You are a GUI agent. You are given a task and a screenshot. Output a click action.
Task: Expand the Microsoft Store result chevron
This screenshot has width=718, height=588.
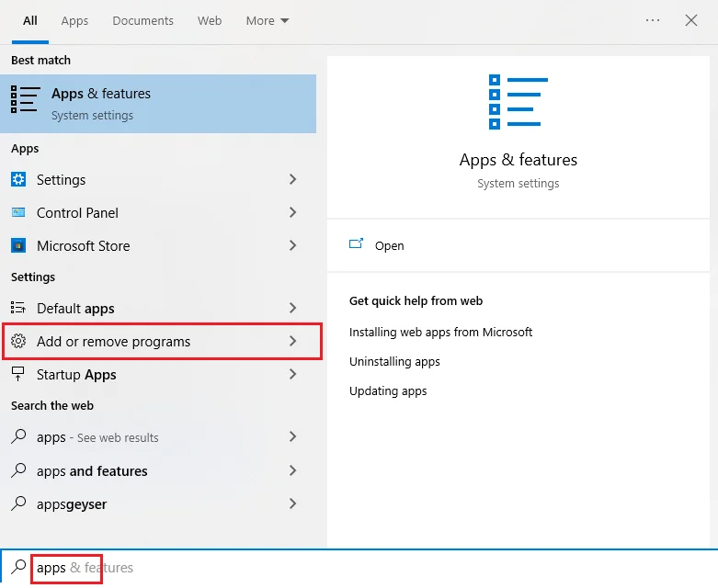(293, 245)
